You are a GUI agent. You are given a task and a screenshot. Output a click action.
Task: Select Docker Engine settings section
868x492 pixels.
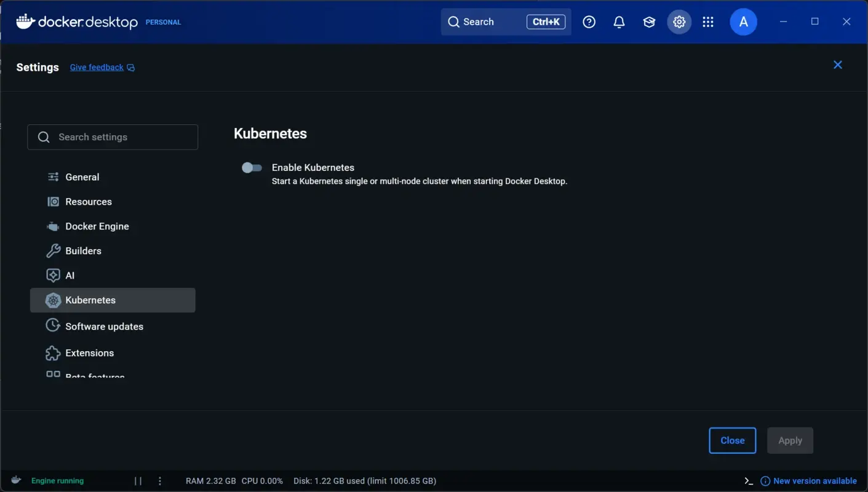pos(97,226)
